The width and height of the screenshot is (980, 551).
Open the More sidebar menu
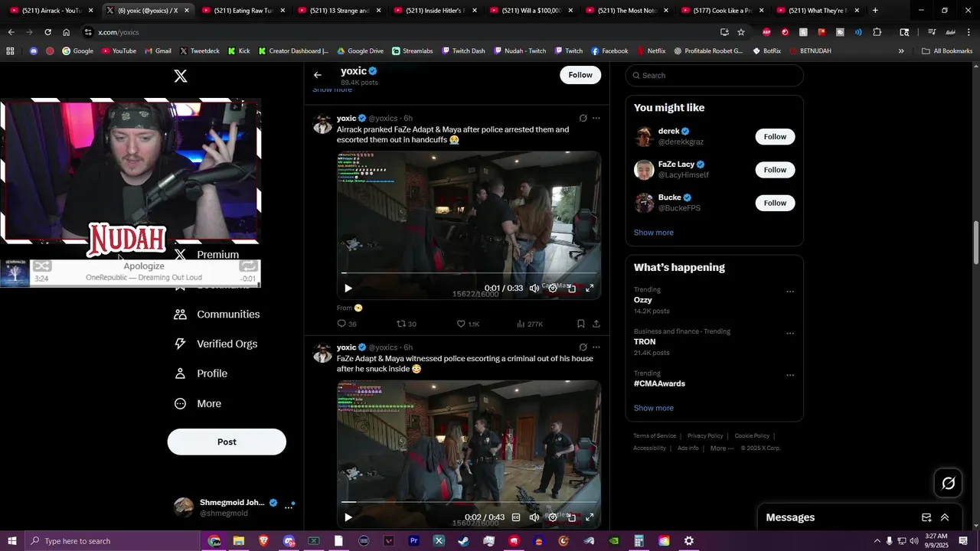coord(198,404)
